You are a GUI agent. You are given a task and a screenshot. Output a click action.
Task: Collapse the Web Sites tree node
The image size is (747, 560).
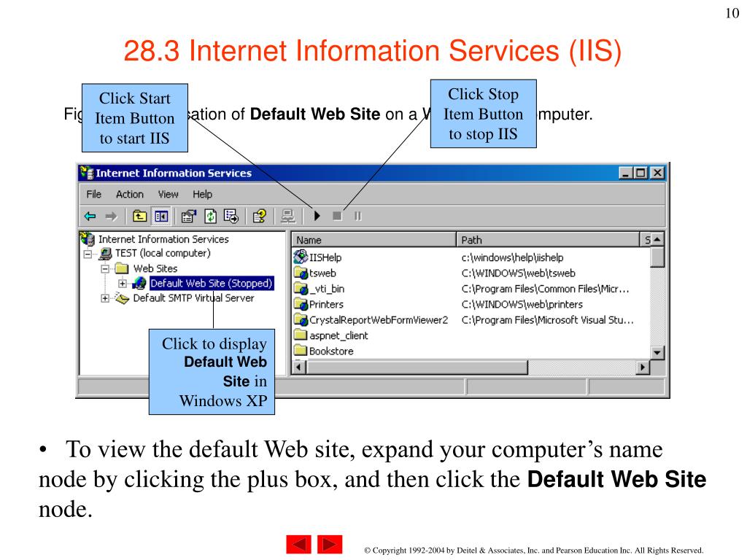tap(105, 269)
